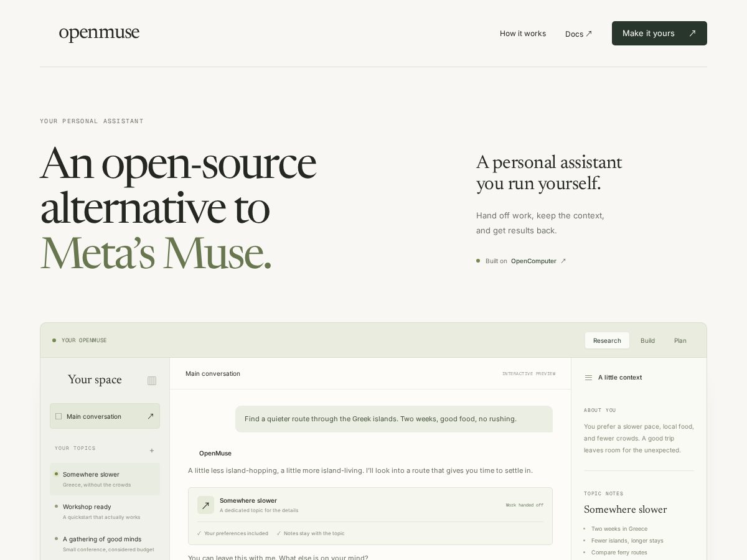This screenshot has width=747, height=560.
Task: Add a new topic with the plus icon
Action: 152,450
